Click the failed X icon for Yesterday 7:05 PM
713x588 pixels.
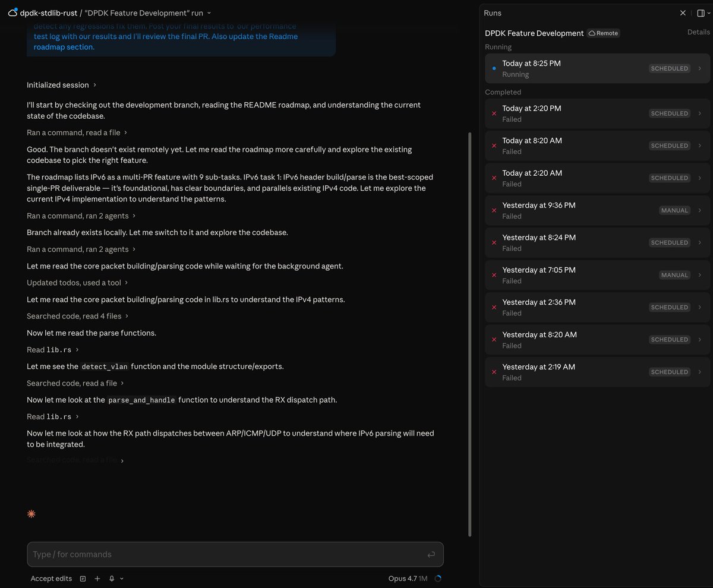click(x=494, y=275)
